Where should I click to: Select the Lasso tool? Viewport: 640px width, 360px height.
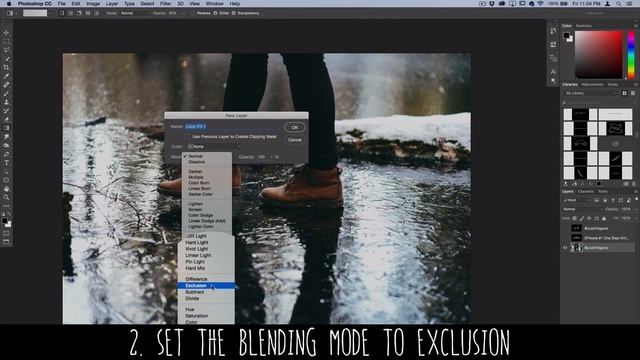(x=6, y=50)
